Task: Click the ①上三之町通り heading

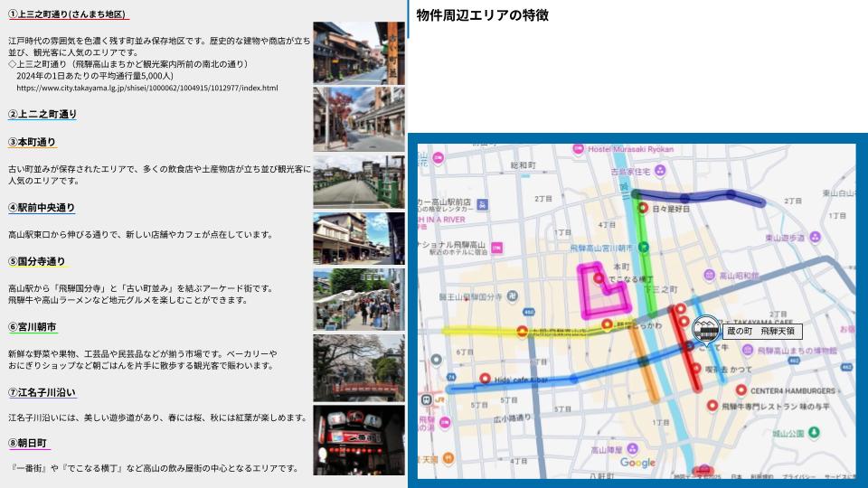Action: (x=66, y=14)
